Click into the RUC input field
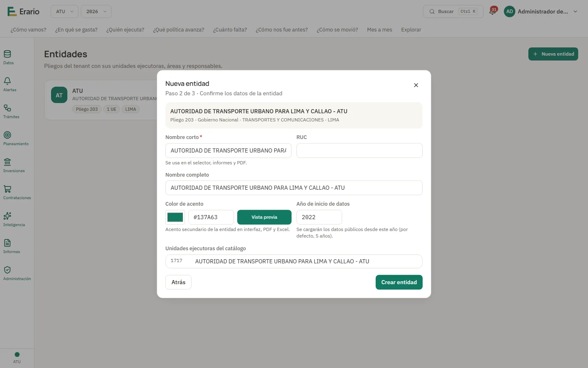This screenshot has height=368, width=588. (x=359, y=150)
